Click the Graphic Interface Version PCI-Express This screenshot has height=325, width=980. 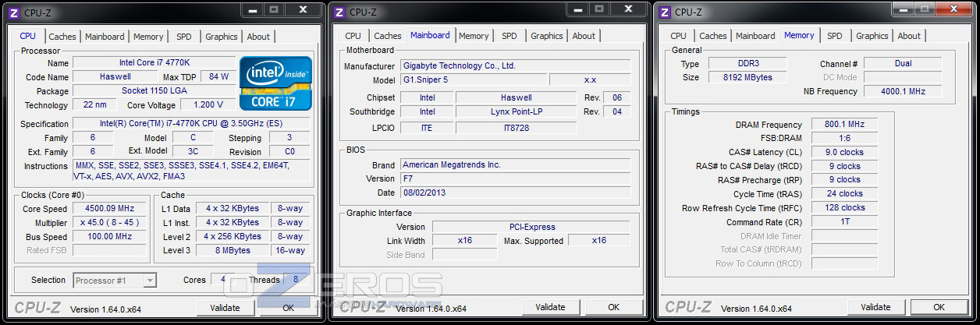click(531, 228)
